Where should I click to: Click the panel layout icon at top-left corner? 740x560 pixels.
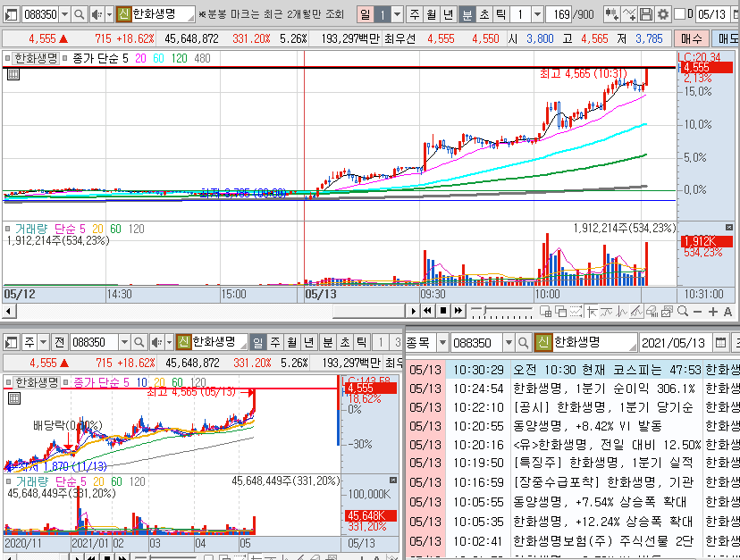12,14
